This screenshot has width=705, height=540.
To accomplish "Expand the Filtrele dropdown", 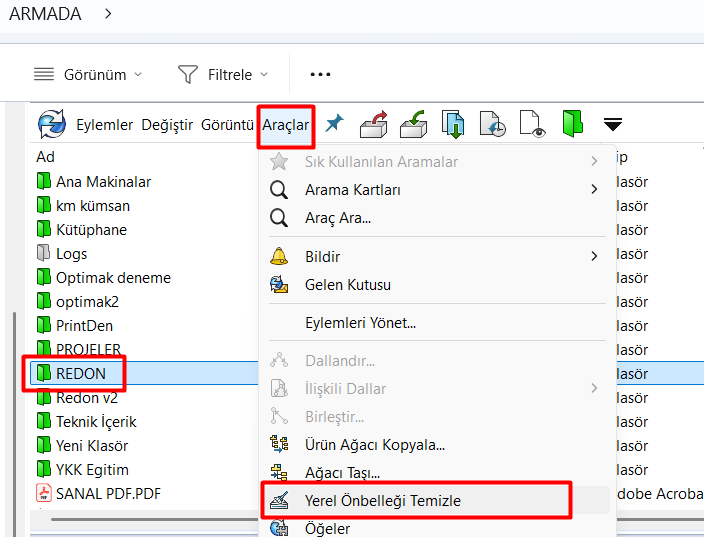I will coord(264,75).
